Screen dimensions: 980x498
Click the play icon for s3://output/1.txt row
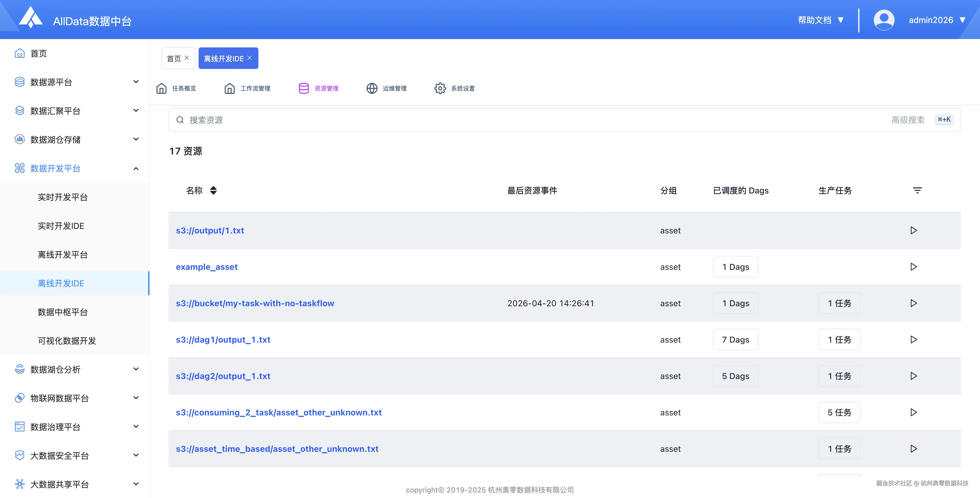pyautogui.click(x=913, y=230)
